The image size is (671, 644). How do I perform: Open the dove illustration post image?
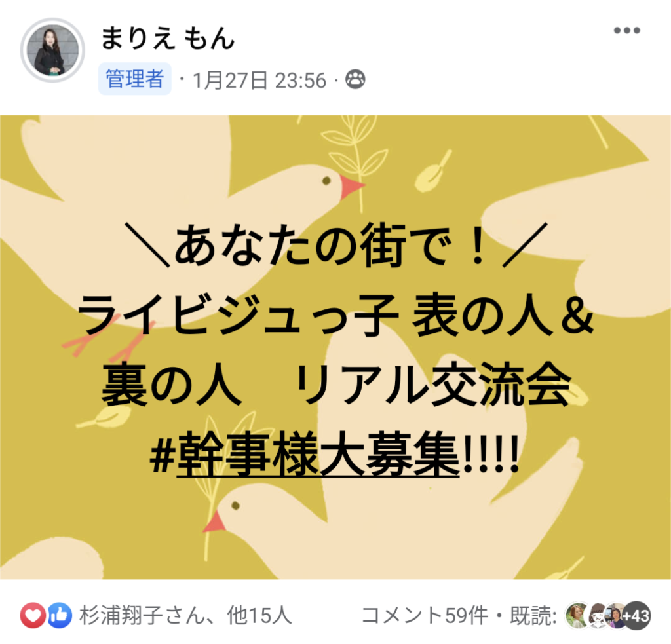pos(335,347)
